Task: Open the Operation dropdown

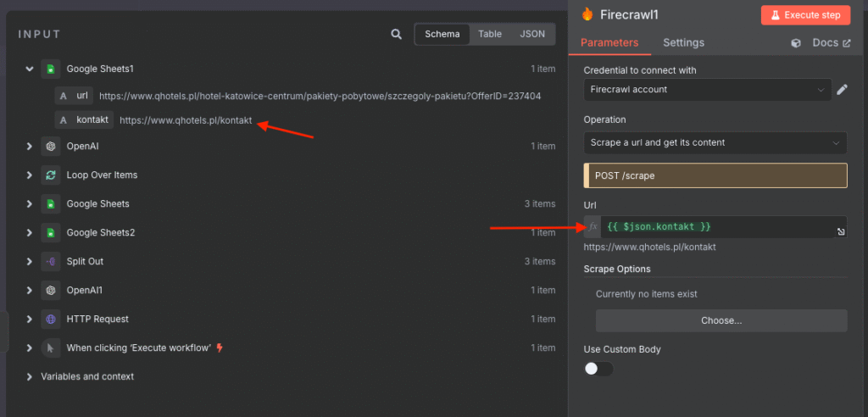Action: click(715, 142)
